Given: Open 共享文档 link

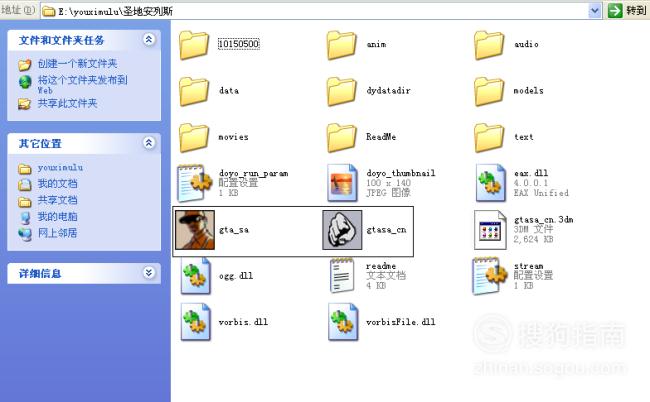Looking at the screenshot, I should pyautogui.click(x=58, y=200).
